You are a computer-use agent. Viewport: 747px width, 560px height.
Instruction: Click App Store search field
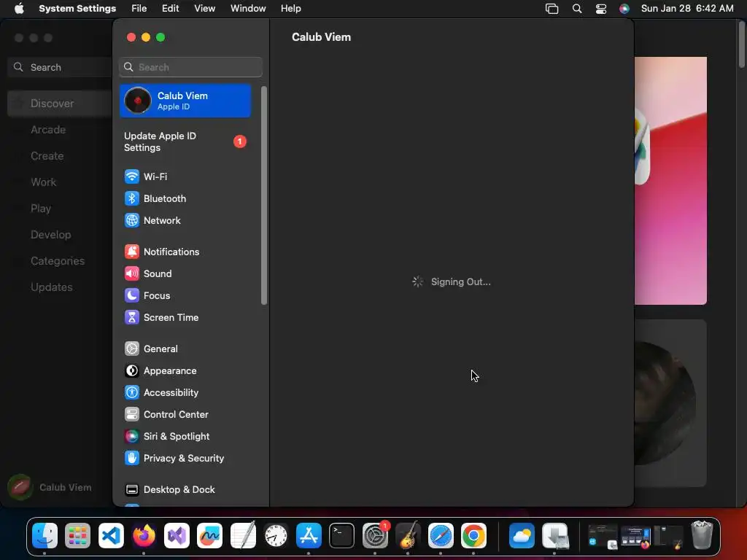click(60, 67)
